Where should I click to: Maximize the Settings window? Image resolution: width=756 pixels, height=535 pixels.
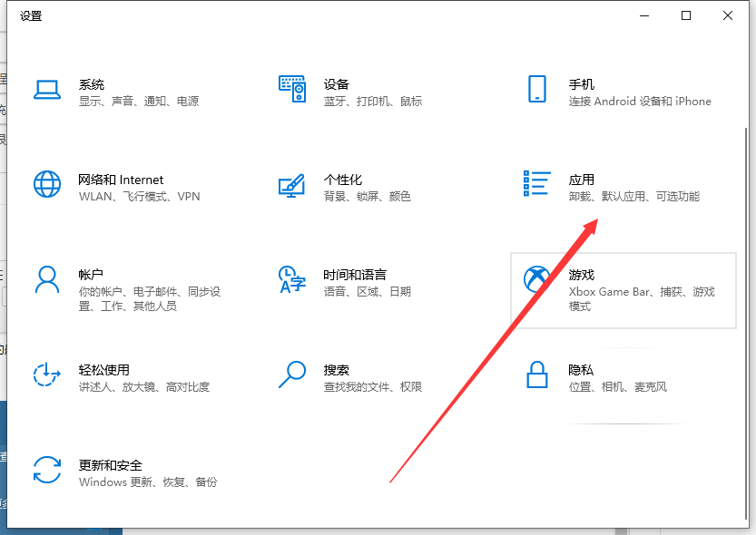tap(686, 15)
